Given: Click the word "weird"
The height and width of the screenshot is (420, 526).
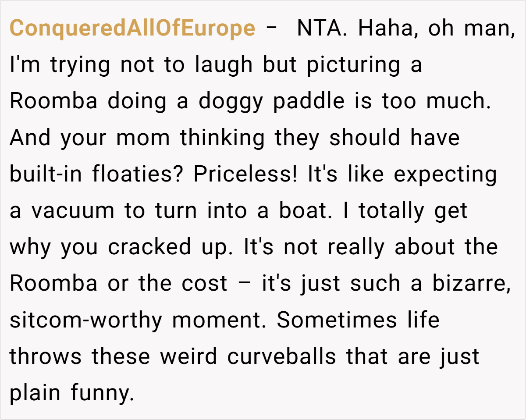Looking at the screenshot, I should point(188,356).
